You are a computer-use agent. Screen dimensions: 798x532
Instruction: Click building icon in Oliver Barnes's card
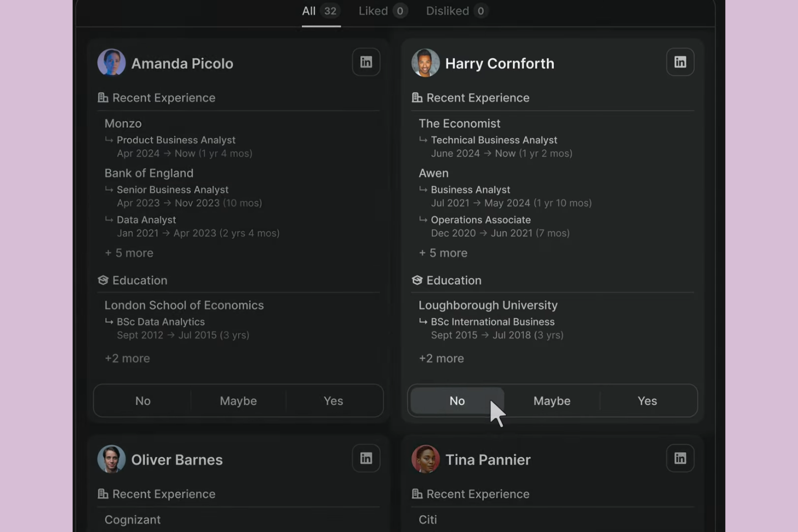point(103,494)
